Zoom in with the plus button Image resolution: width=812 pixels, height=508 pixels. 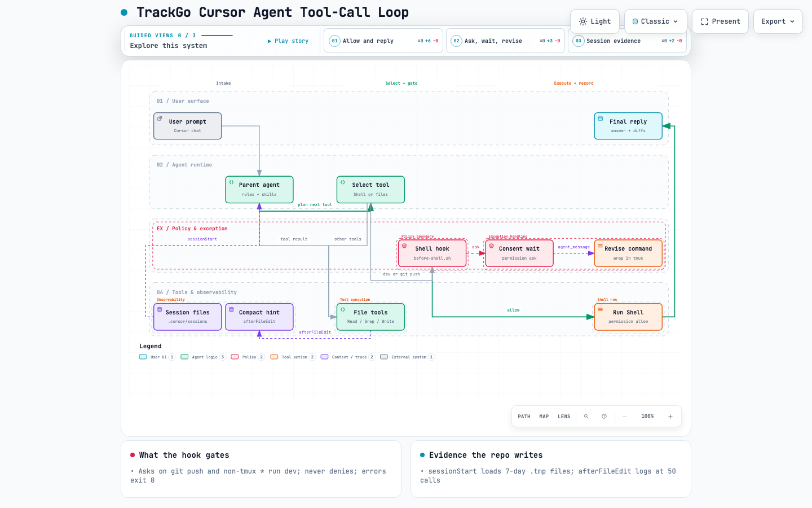point(670,417)
